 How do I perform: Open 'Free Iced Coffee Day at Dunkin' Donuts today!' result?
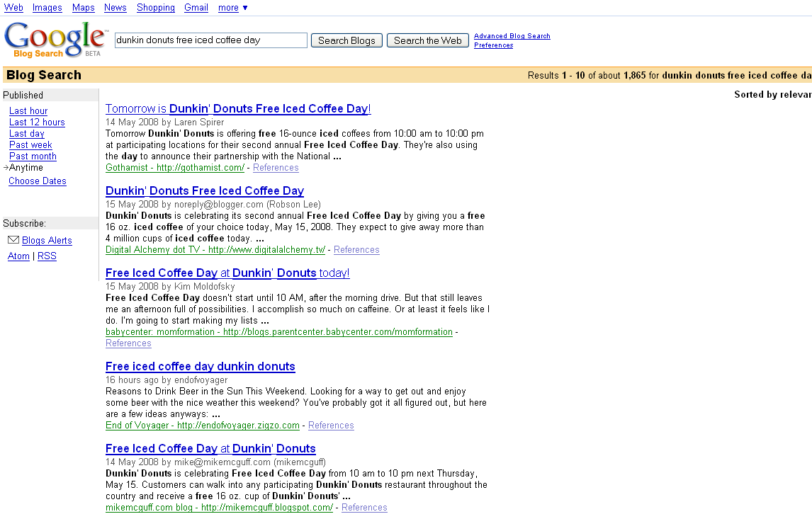227,273
